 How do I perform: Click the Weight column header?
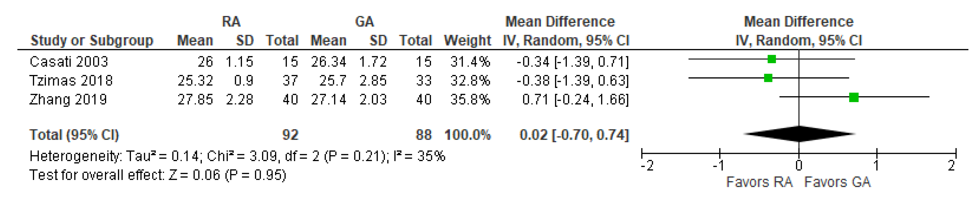[467, 40]
